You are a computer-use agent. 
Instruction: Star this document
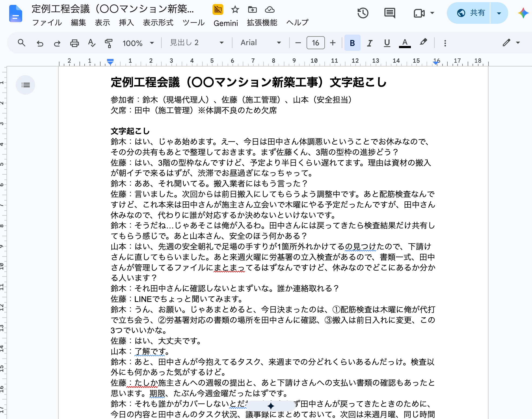click(235, 10)
